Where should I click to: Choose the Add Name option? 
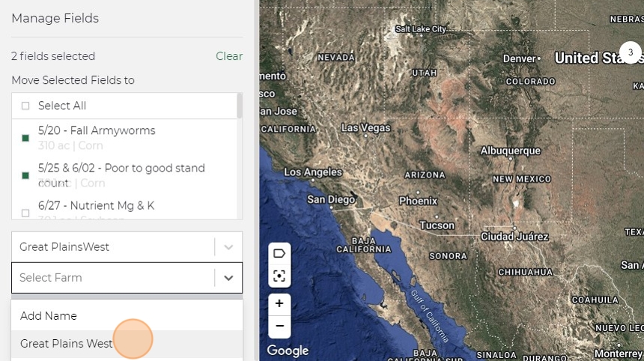click(x=49, y=316)
